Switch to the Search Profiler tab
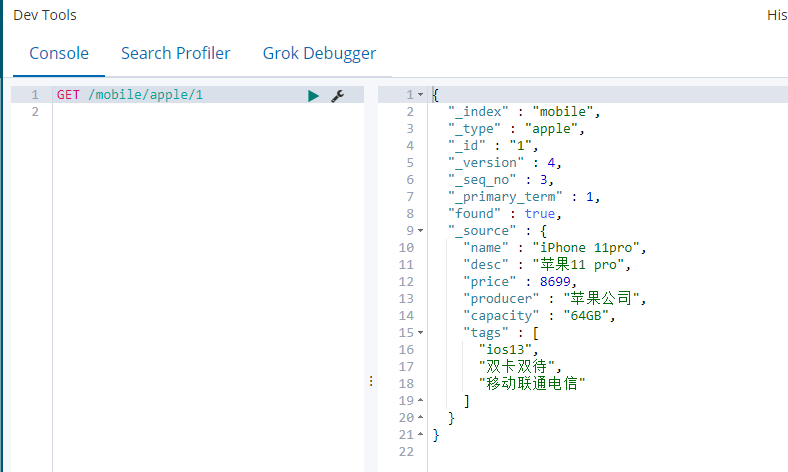 (x=175, y=53)
